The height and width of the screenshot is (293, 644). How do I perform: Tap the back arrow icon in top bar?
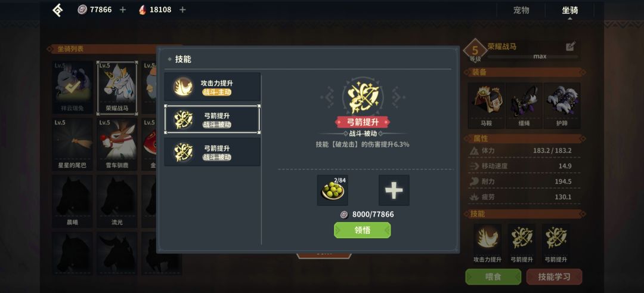point(57,10)
